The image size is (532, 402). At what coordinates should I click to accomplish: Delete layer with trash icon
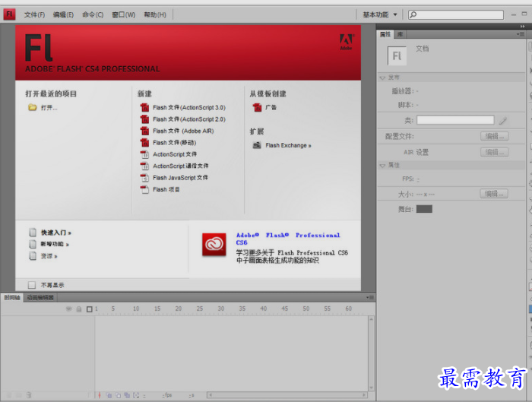point(29,395)
